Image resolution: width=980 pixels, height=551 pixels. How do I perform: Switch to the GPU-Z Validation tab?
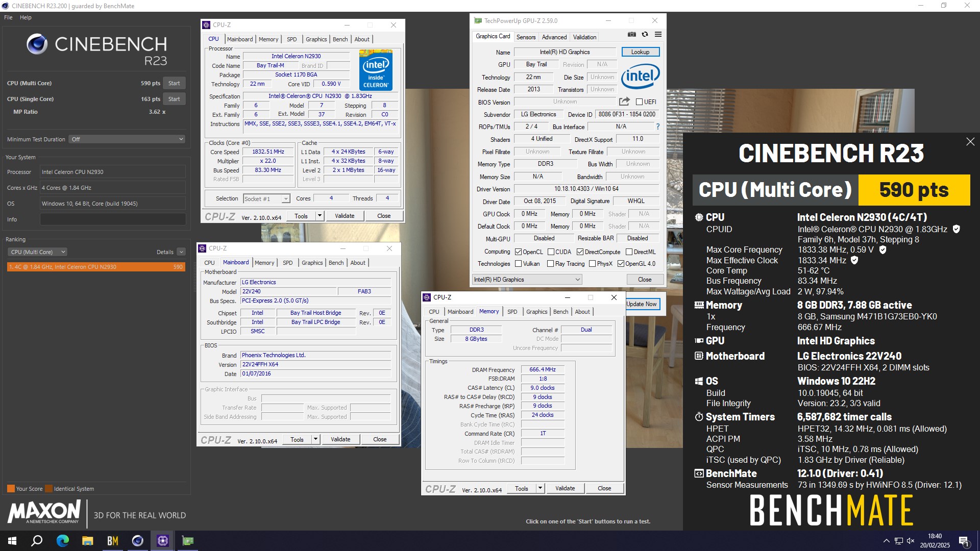coord(584,37)
